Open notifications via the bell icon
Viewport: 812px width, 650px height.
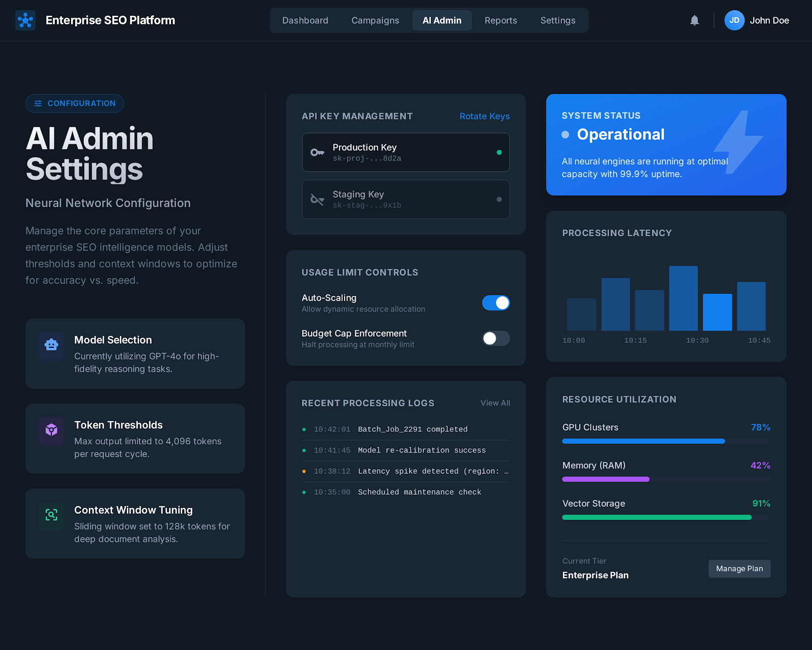click(x=694, y=20)
